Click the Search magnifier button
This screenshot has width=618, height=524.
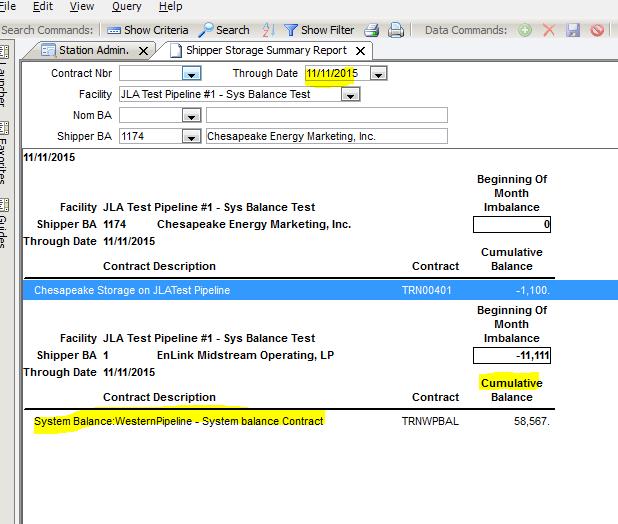[224, 30]
